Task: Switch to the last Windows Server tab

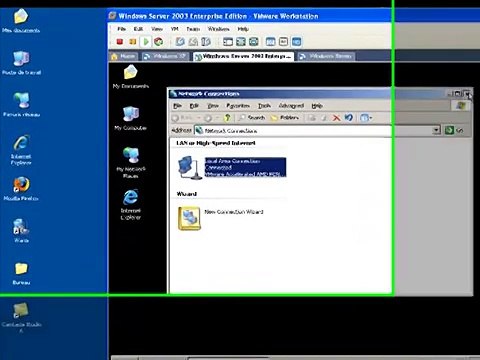Action: point(326,56)
